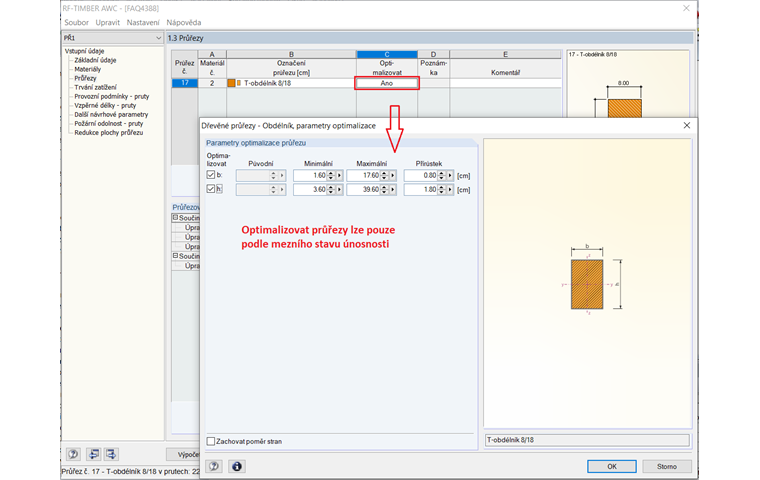
Task: Select Trvání zatížení in the navigator tree
Action: (x=95, y=87)
